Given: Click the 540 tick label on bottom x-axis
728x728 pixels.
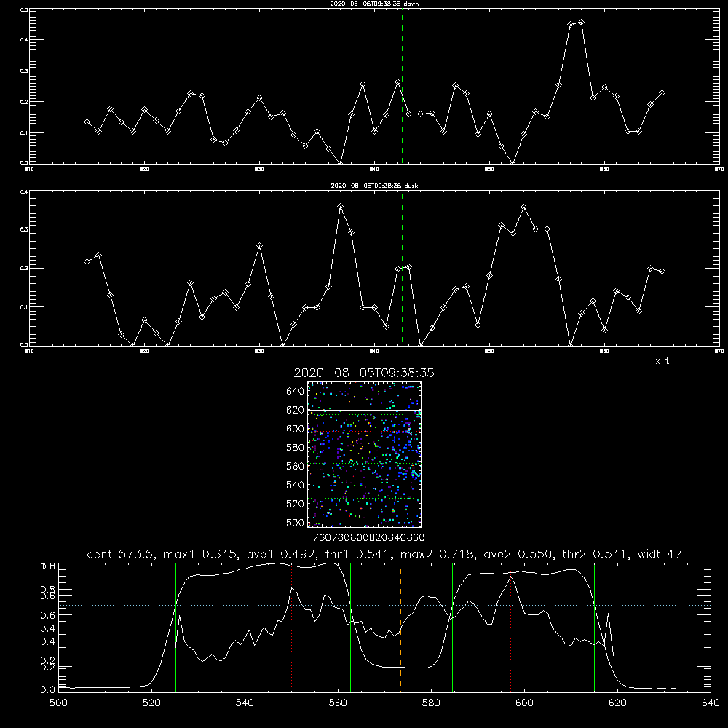Looking at the screenshot, I should coord(245,703).
